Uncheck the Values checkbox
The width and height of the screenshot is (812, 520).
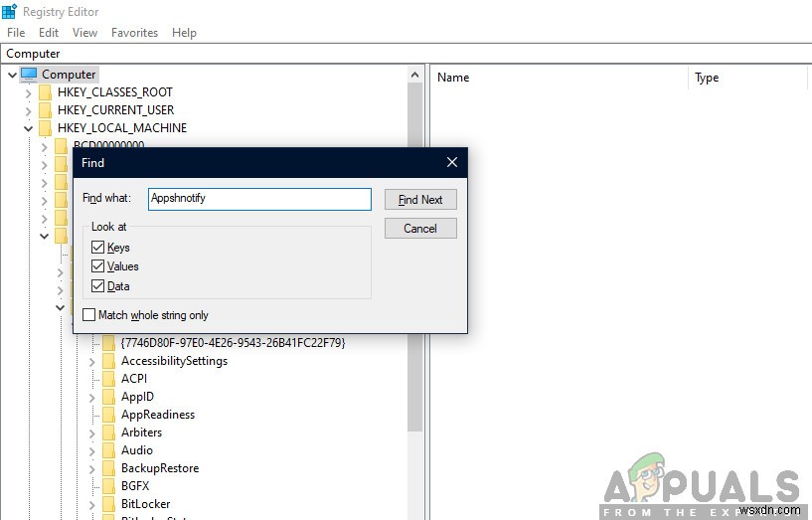pos(97,266)
